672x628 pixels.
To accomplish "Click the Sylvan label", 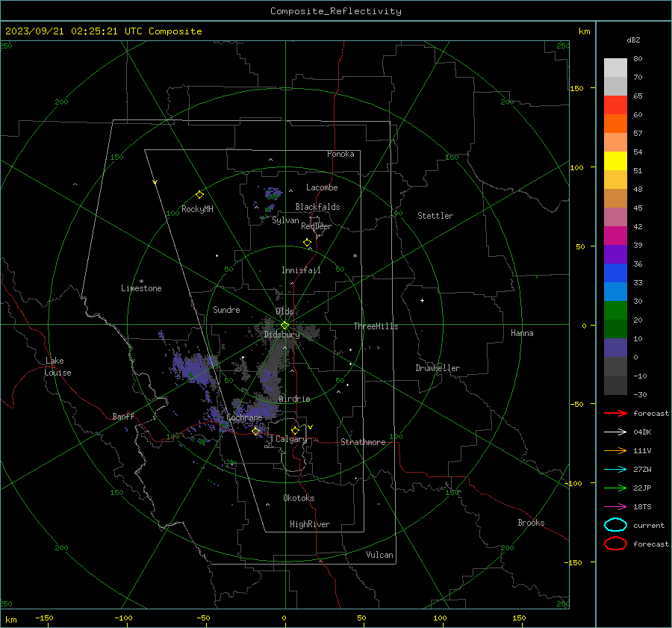I will pyautogui.click(x=285, y=221).
